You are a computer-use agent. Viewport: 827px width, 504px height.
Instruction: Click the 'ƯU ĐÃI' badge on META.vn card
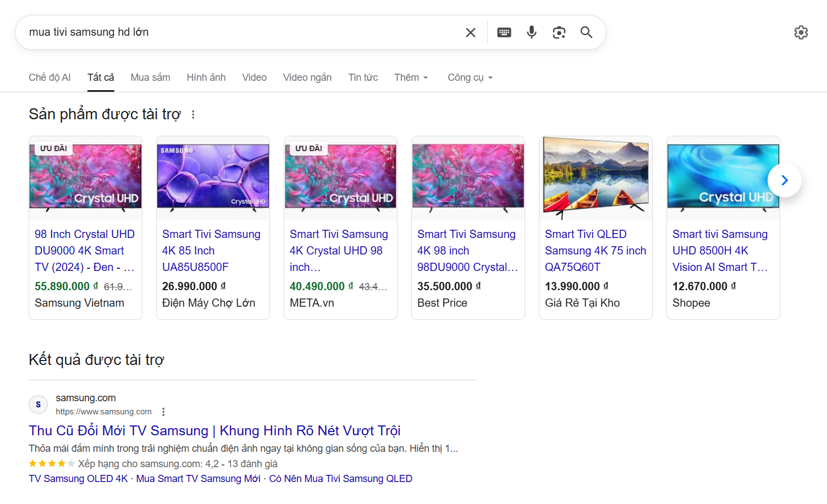(x=308, y=148)
